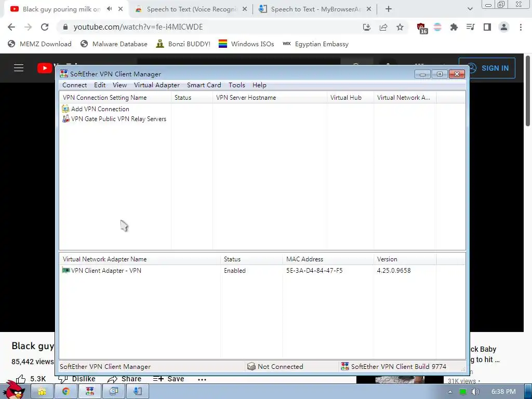Image resolution: width=532 pixels, height=399 pixels.
Task: Click the SoftEther VPN Client Build status icon
Action: point(345,366)
